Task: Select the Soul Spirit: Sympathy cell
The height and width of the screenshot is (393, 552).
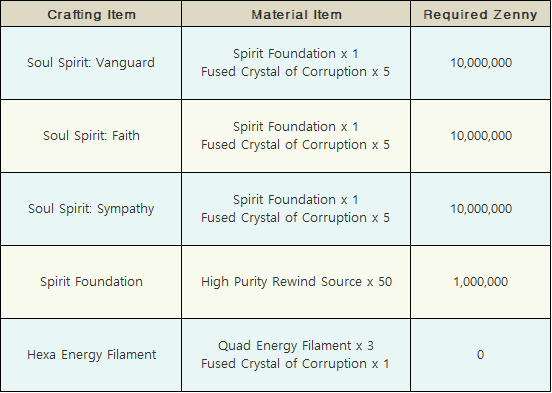Action: pos(91,208)
